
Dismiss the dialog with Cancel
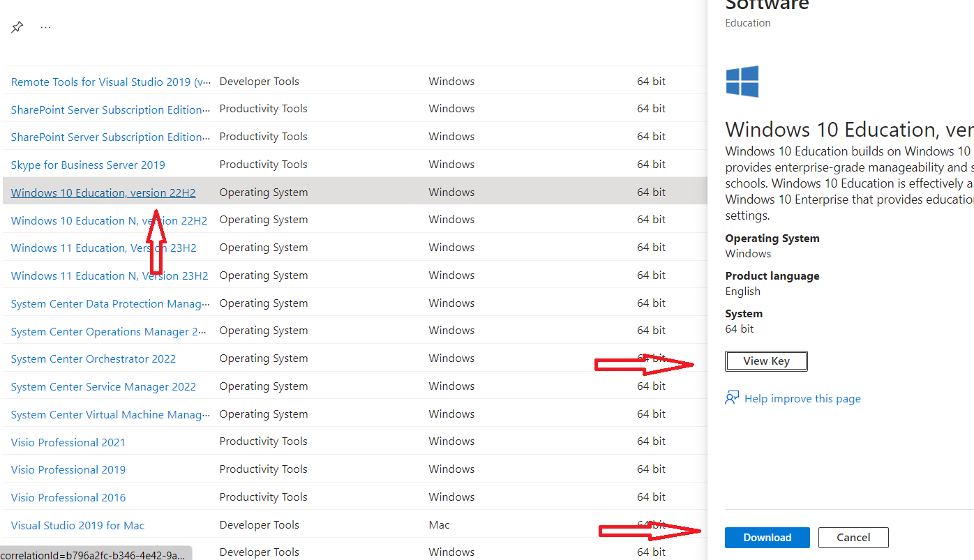point(853,537)
